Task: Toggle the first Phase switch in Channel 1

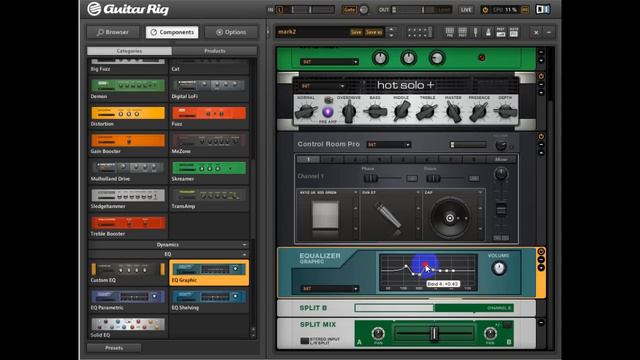Action: point(412,178)
